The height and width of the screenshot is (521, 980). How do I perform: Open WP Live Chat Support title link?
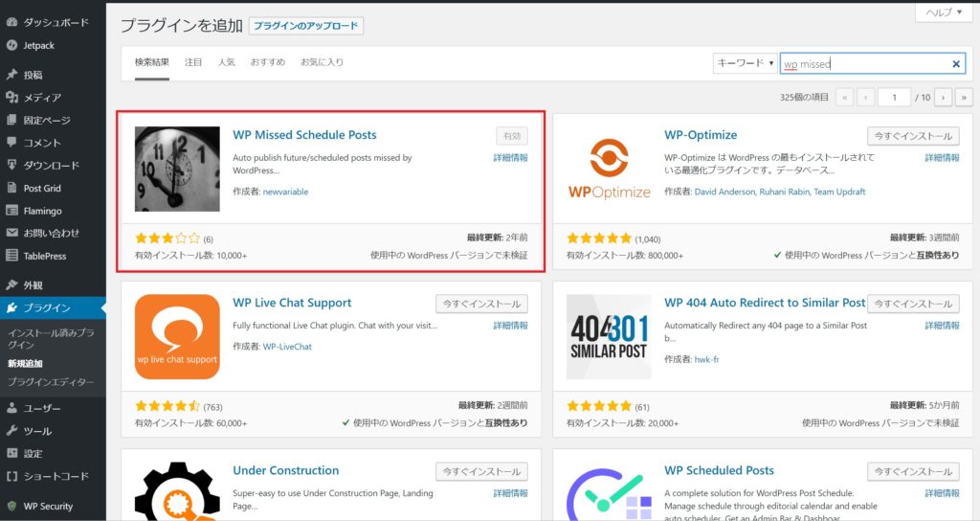292,303
